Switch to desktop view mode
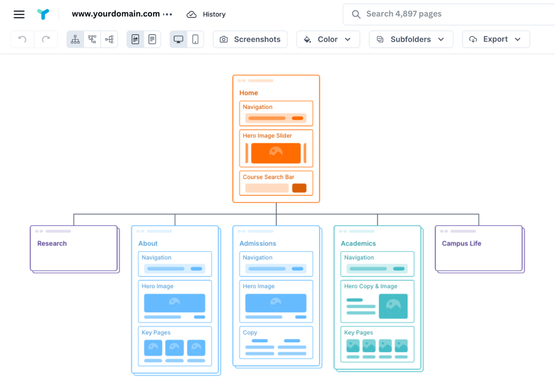The image size is (555, 392). 178,39
